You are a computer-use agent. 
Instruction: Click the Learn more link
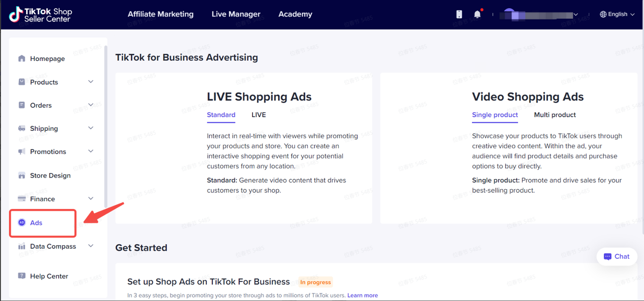362,295
